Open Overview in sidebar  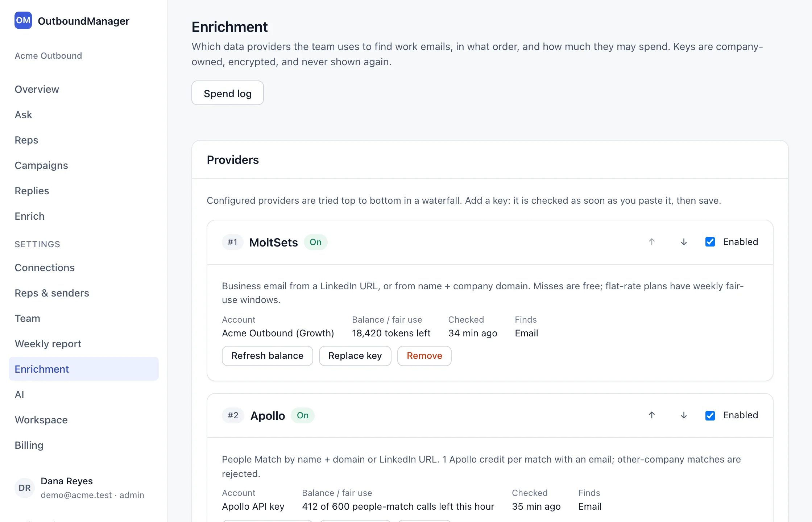pos(84,89)
